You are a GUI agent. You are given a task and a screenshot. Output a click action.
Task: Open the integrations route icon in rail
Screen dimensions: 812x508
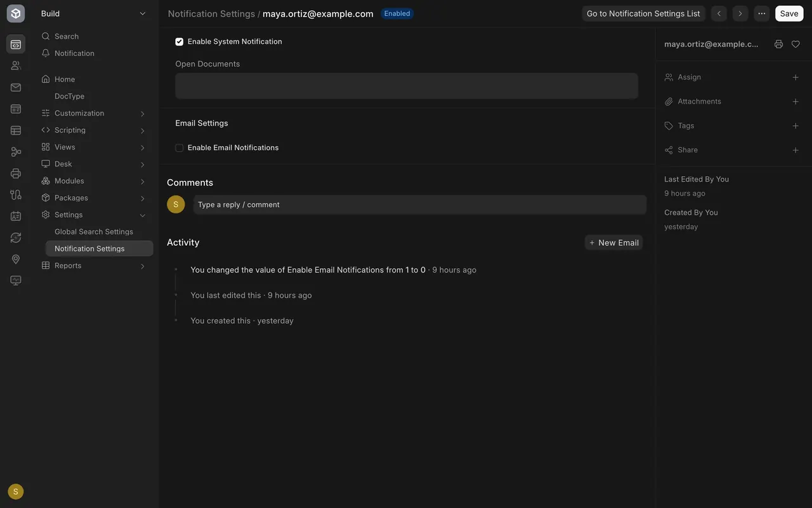click(x=16, y=194)
